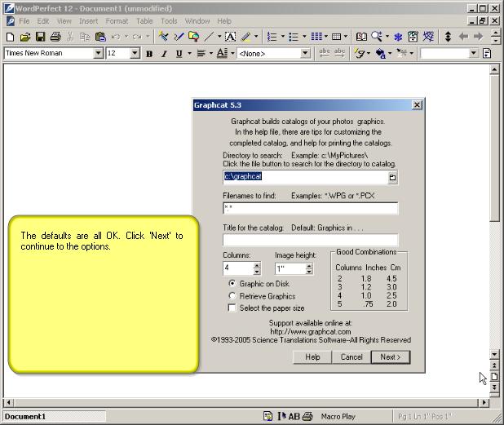
Task: Print using the printer toolbar icon
Action: (55, 37)
